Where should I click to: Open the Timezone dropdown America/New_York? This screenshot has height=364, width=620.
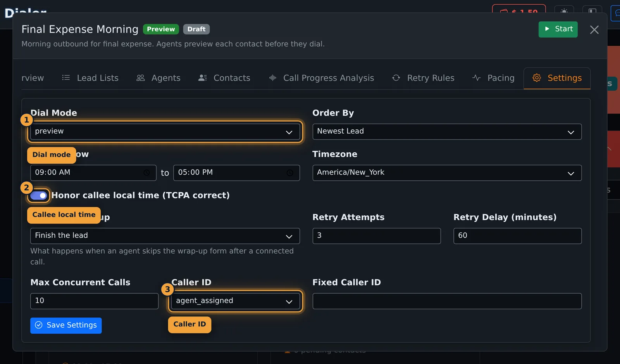(447, 173)
